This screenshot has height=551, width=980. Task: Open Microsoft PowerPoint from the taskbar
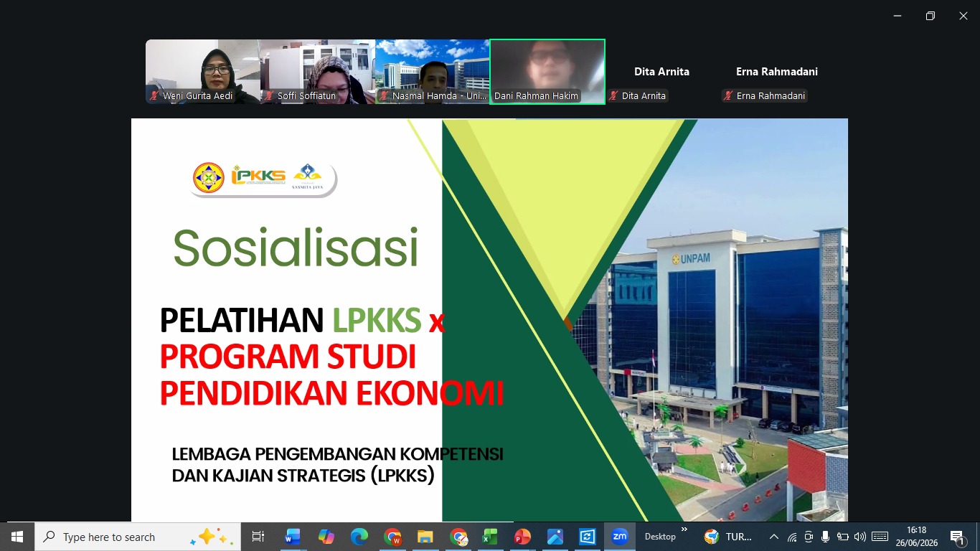pyautogui.click(x=522, y=537)
